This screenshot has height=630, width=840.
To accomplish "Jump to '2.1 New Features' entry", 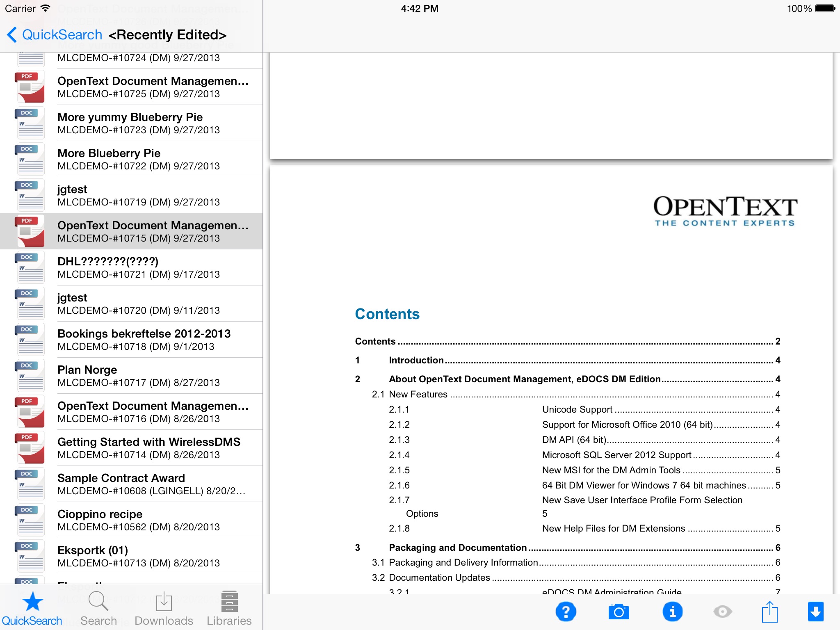I will (x=576, y=394).
